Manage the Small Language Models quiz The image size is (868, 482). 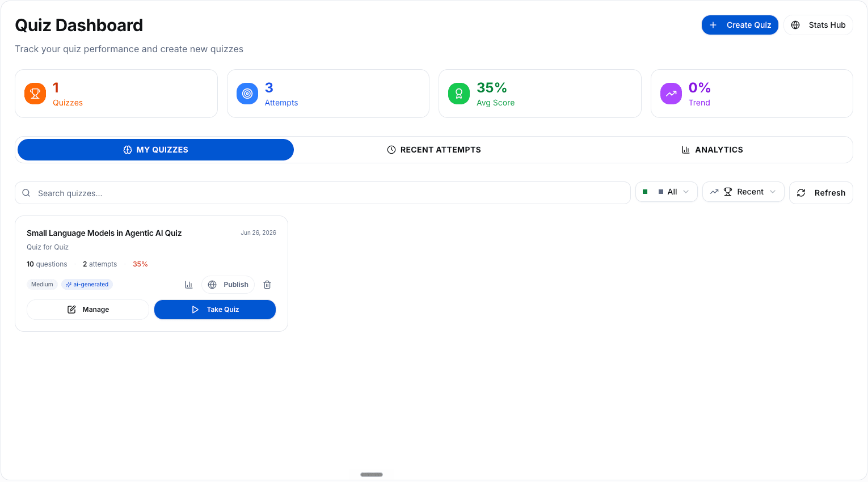pyautogui.click(x=88, y=310)
